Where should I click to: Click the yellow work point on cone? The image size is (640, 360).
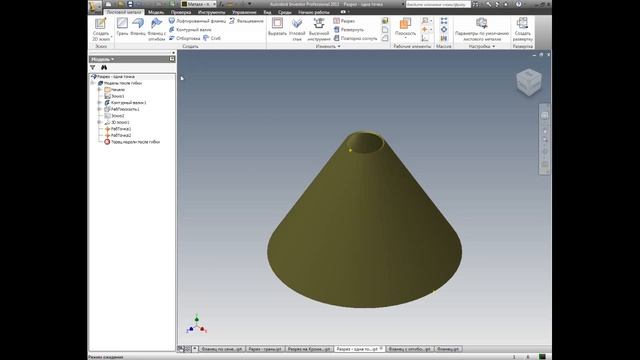pyautogui.click(x=350, y=150)
